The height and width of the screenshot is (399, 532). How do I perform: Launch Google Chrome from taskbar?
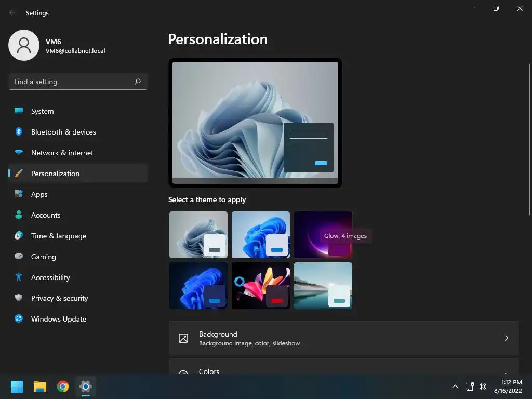coord(63,387)
